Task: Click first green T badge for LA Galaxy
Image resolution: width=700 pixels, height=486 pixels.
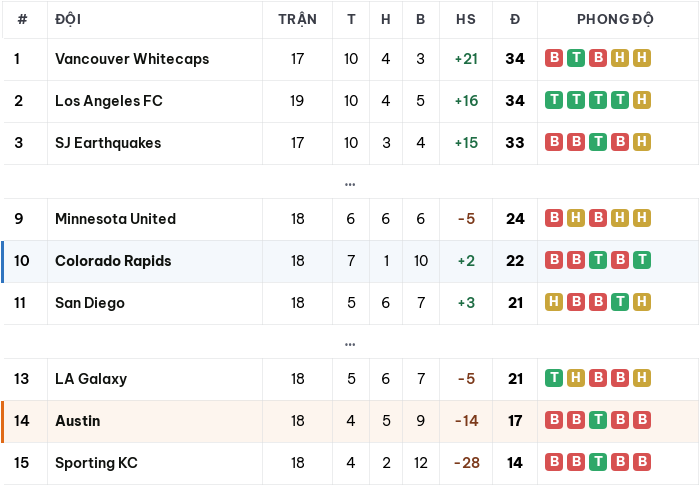Action: click(554, 378)
